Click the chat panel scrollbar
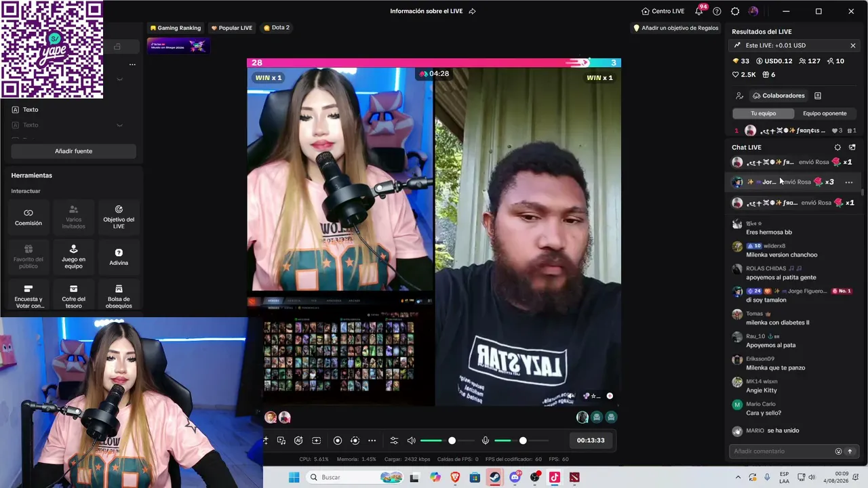This screenshot has height=488, width=868. tap(863, 193)
